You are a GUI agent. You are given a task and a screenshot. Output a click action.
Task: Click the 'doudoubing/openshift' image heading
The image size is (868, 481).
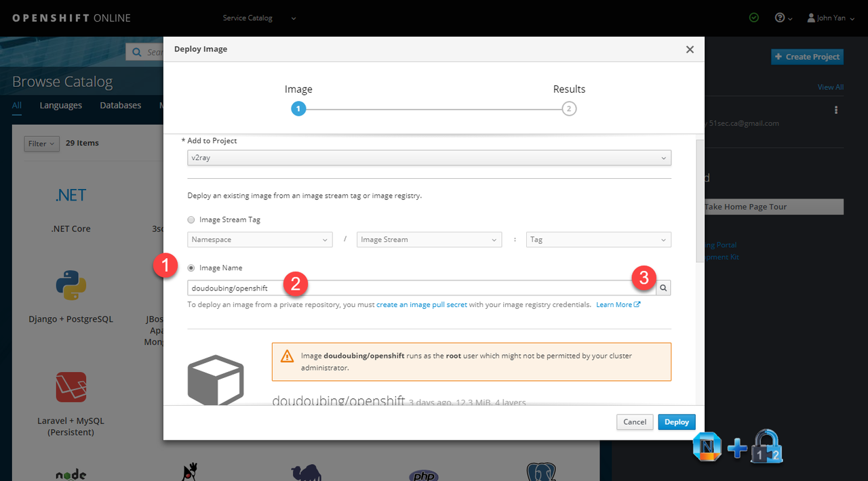pos(338,401)
